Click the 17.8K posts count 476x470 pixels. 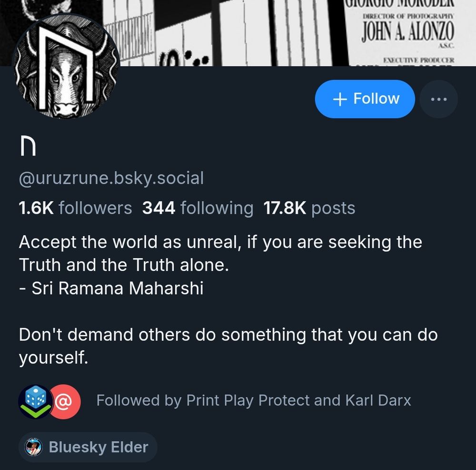click(x=309, y=208)
